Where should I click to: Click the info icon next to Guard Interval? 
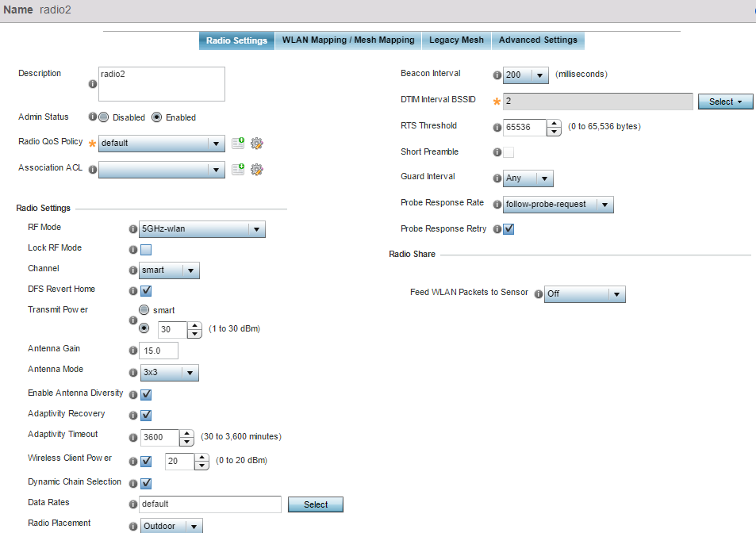(497, 178)
